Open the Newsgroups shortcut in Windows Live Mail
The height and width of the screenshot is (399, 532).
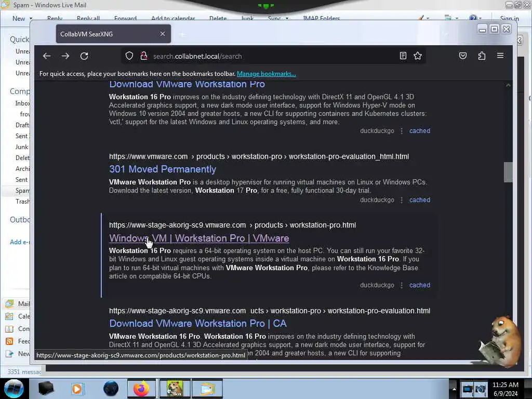coord(18,354)
